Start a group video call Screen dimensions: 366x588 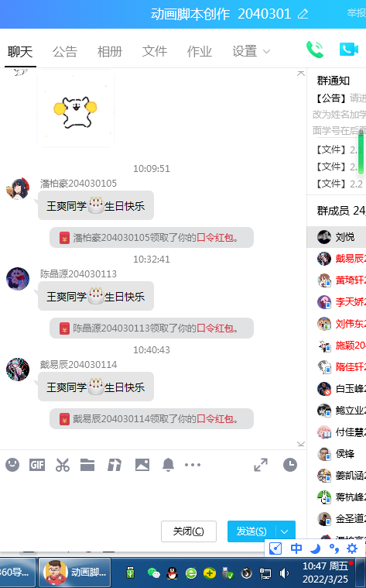[x=349, y=49]
